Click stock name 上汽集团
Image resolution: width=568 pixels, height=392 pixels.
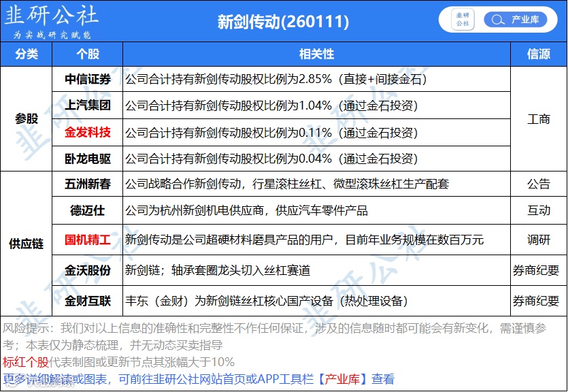[88, 105]
